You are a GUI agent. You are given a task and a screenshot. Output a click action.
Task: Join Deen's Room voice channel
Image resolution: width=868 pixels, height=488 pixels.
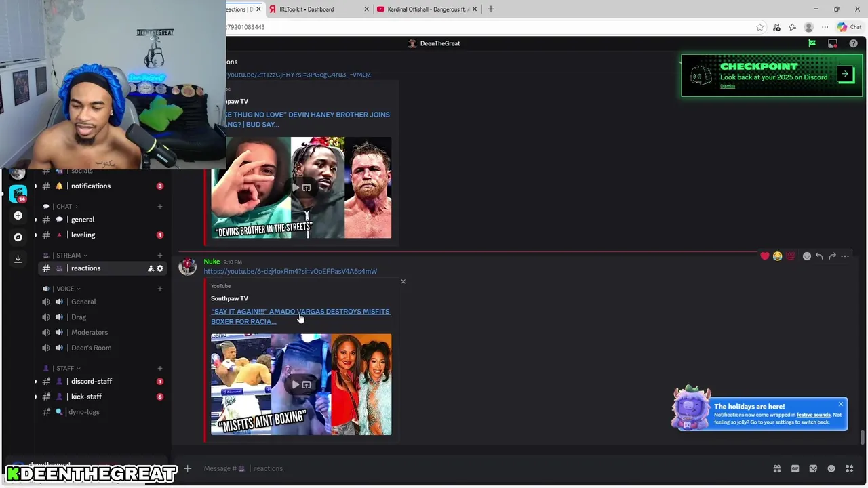(x=102, y=348)
